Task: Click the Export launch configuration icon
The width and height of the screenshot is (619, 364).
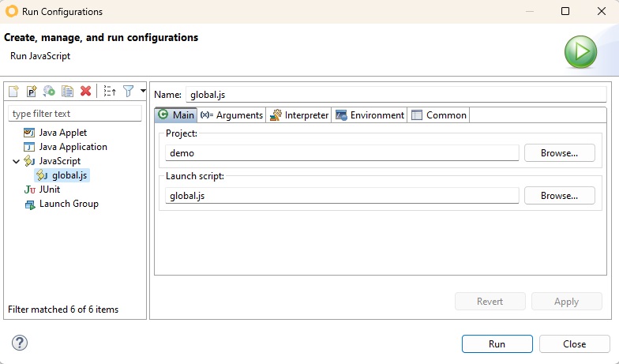Action: [x=49, y=92]
